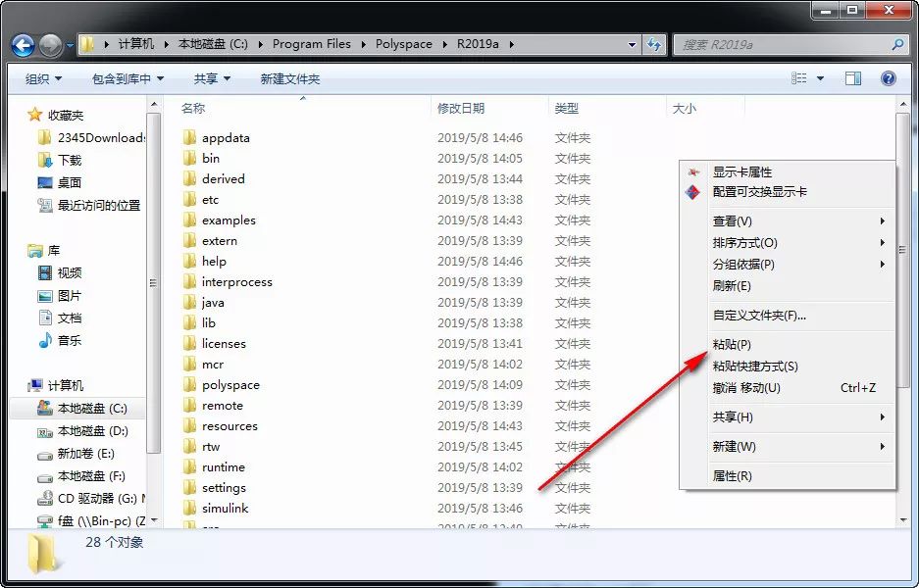This screenshot has height=588, width=919.
Task: Expand 排序方式(O) submenu
Action: 788,243
